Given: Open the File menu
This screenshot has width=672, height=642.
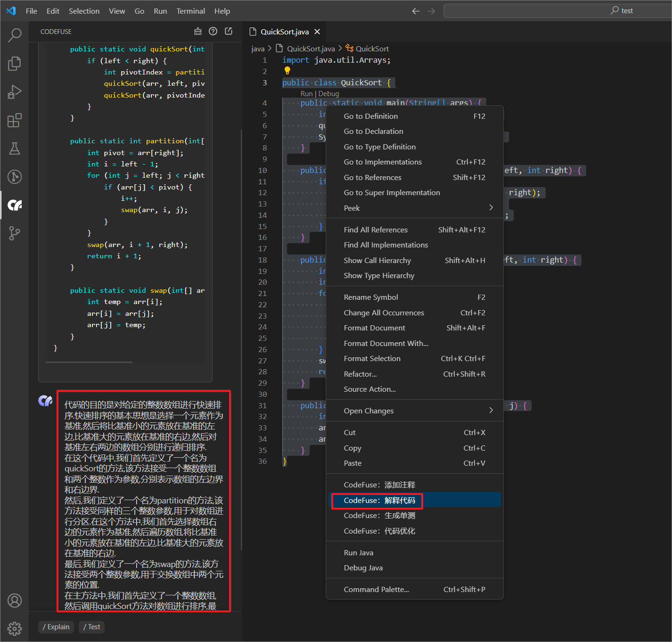Looking at the screenshot, I should click(32, 11).
